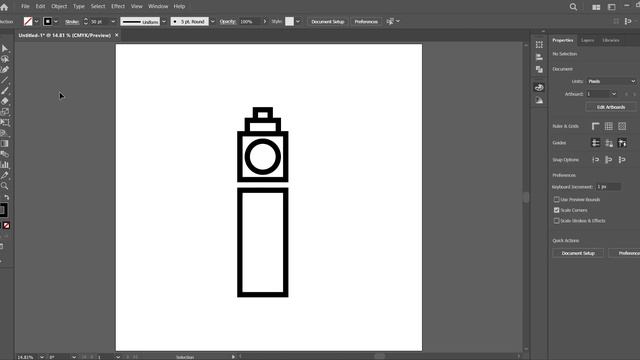The image size is (640, 360).
Task: Open the fill color dropdown arrow
Action: coord(36,21)
